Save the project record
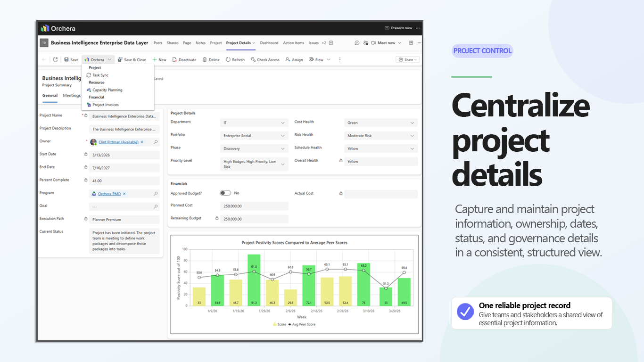644x362 pixels. (x=71, y=60)
